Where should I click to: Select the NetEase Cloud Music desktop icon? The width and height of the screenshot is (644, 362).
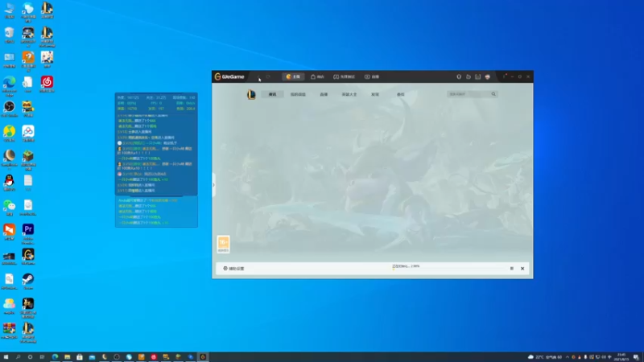coord(47,84)
